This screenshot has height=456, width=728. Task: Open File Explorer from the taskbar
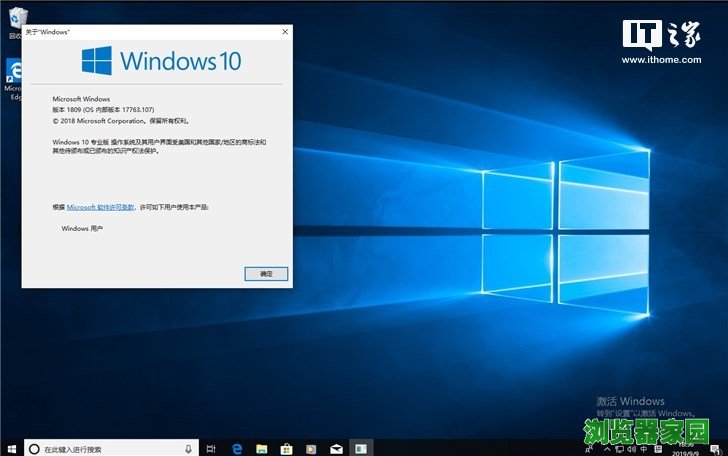pyautogui.click(x=262, y=449)
